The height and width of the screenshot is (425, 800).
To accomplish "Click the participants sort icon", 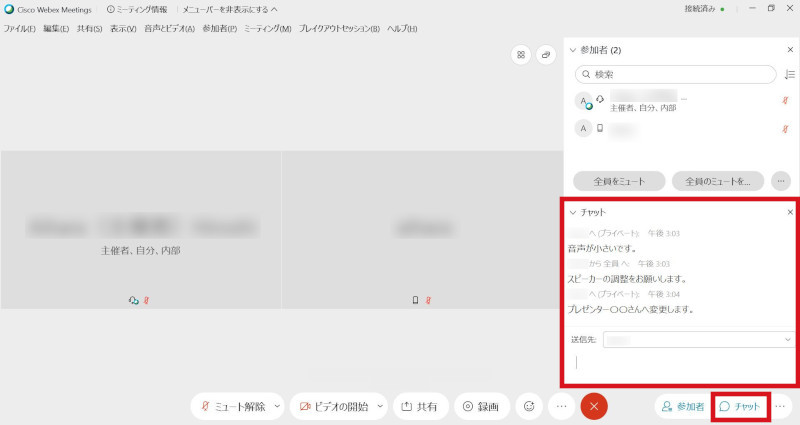I will [790, 74].
